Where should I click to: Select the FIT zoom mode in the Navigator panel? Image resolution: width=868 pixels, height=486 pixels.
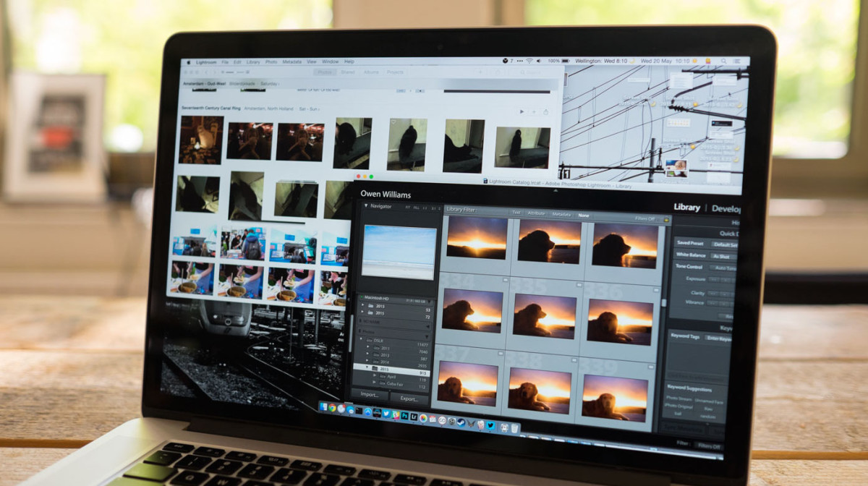[x=408, y=208]
